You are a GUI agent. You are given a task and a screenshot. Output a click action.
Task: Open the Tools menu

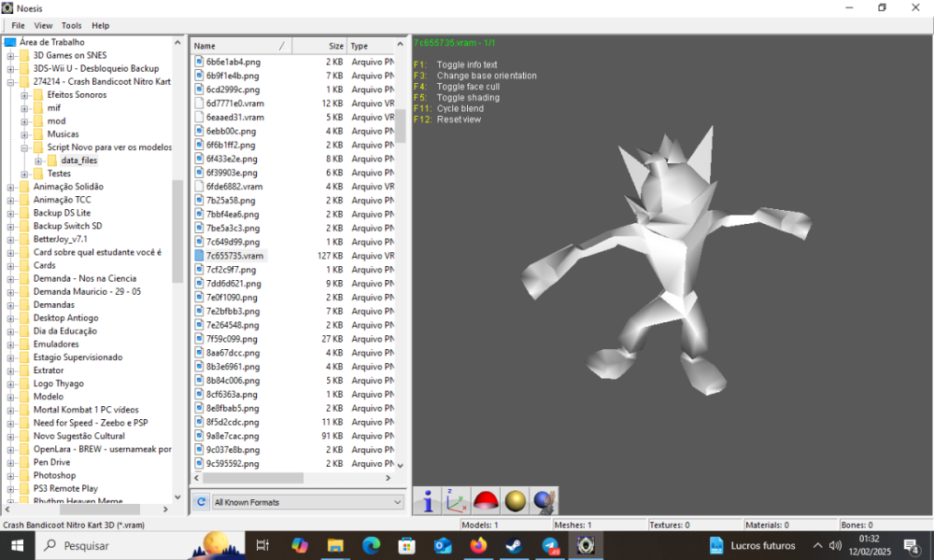click(72, 25)
